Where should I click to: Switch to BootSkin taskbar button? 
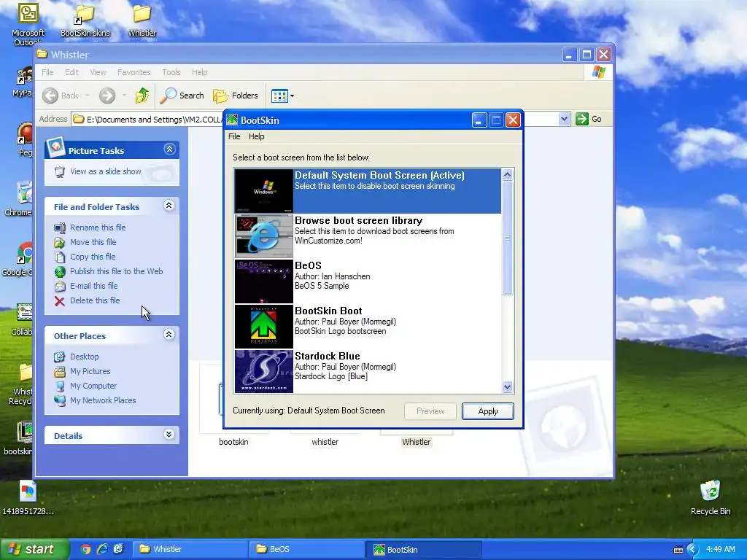(424, 549)
